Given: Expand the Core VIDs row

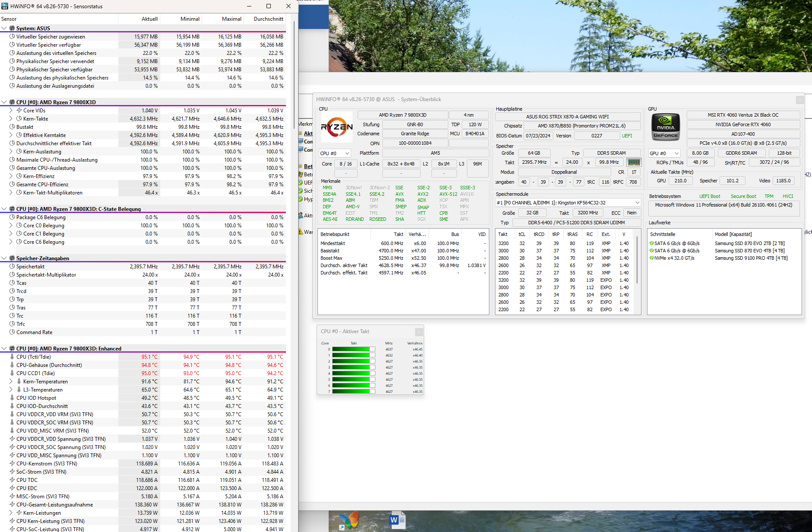Looking at the screenshot, I should click(11, 111).
